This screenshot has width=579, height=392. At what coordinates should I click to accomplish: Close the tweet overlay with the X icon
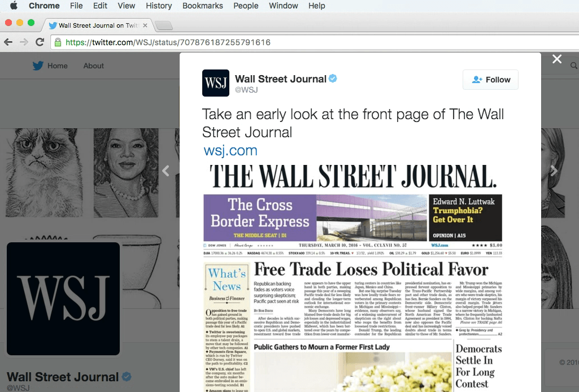(x=557, y=59)
